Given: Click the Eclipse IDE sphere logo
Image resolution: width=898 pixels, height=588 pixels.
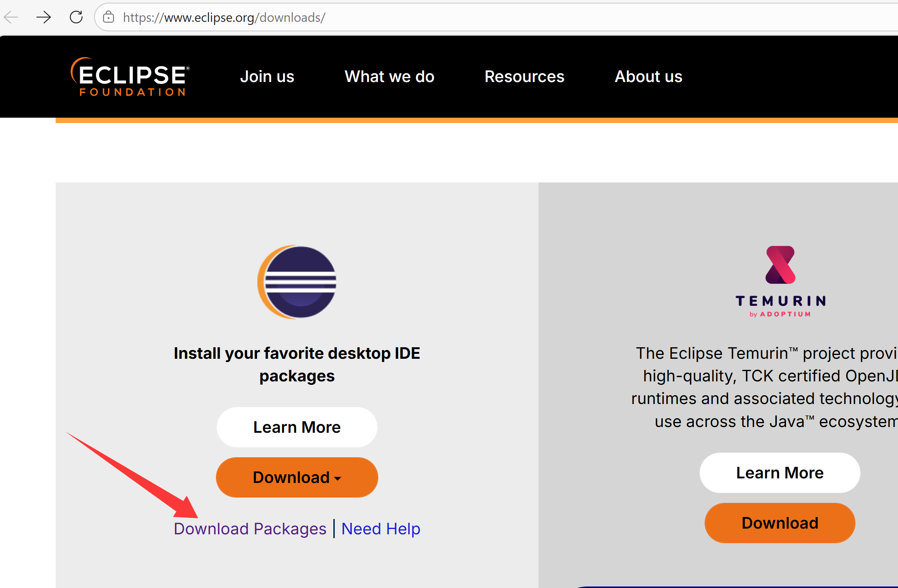Looking at the screenshot, I should [297, 282].
